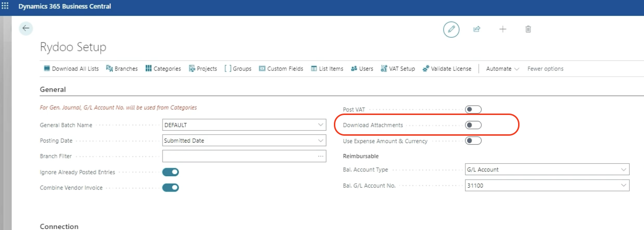The width and height of the screenshot is (644, 230).
Task: Click the Gen. Journal note text
Action: click(x=118, y=107)
